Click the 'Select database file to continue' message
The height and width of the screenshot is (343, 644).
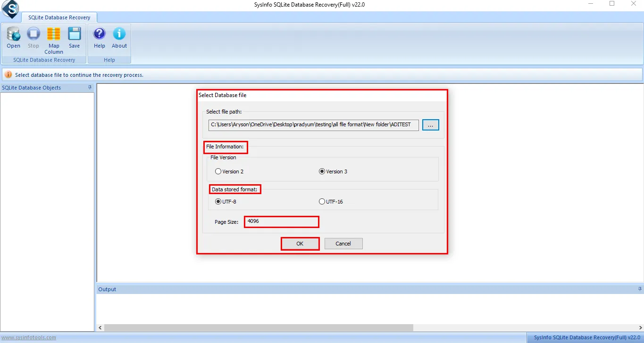[x=79, y=75]
